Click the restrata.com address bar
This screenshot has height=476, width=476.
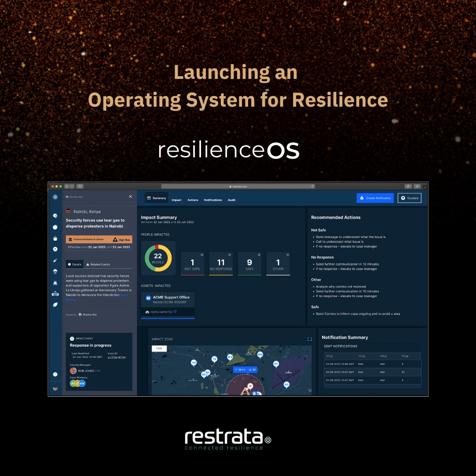click(238, 186)
